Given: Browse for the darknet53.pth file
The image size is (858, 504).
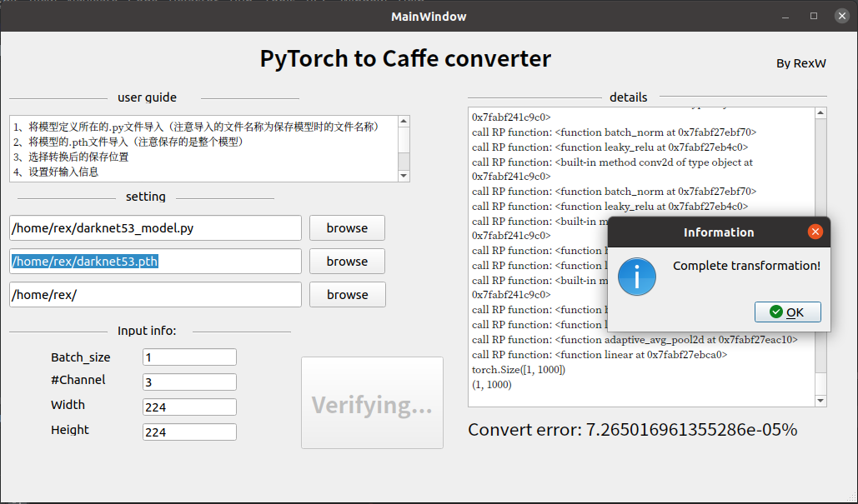Looking at the screenshot, I should [347, 262].
